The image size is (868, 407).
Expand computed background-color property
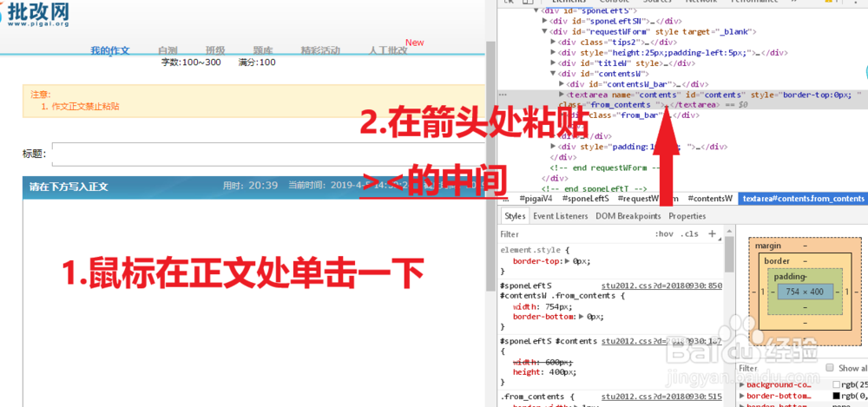click(x=742, y=384)
